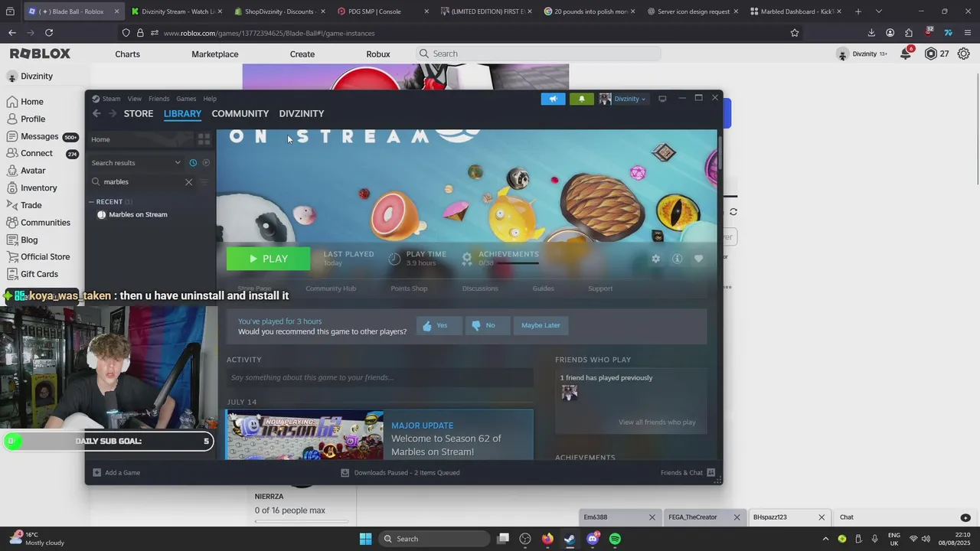Reload the browser page
The image size is (980, 551).
pos(49,33)
